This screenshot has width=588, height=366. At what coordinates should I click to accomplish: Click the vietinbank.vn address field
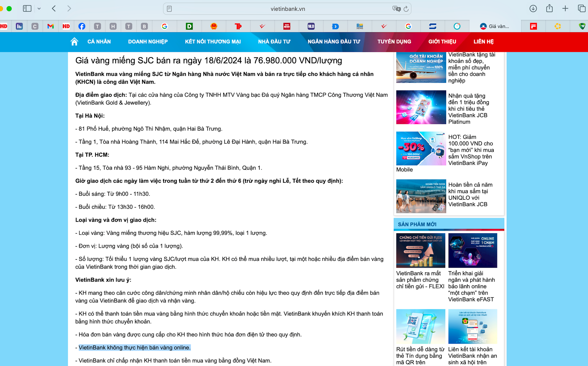[287, 9]
